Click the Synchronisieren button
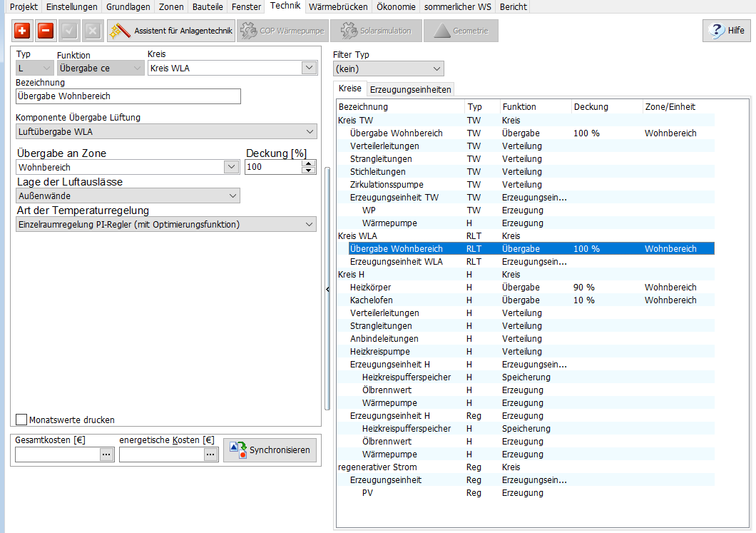 click(270, 450)
